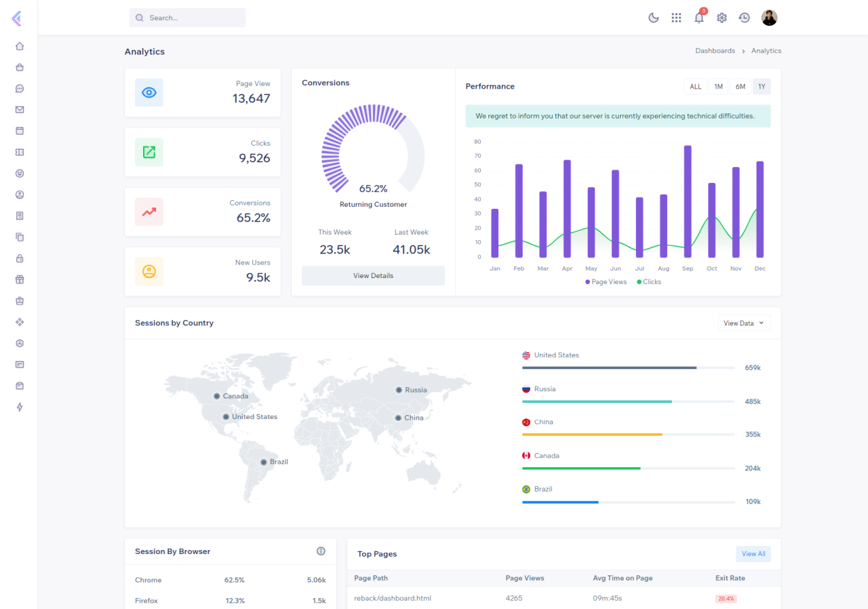This screenshot has width=868, height=609.
Task: Click the 41.05k Last Week value
Action: pos(412,250)
